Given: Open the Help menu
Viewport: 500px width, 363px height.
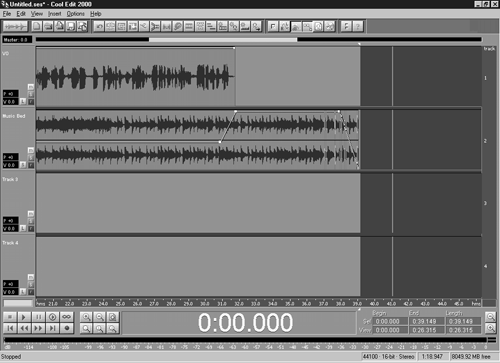Looking at the screenshot, I should tap(96, 14).
